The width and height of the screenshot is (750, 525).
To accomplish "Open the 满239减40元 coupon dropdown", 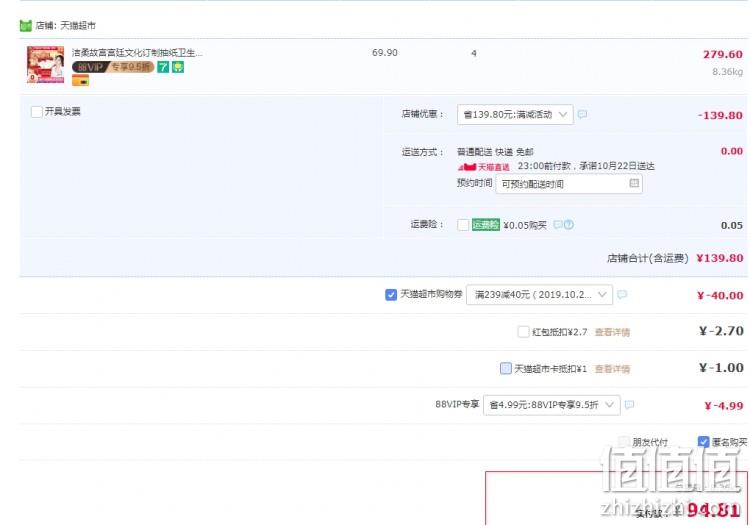I will coord(539,295).
